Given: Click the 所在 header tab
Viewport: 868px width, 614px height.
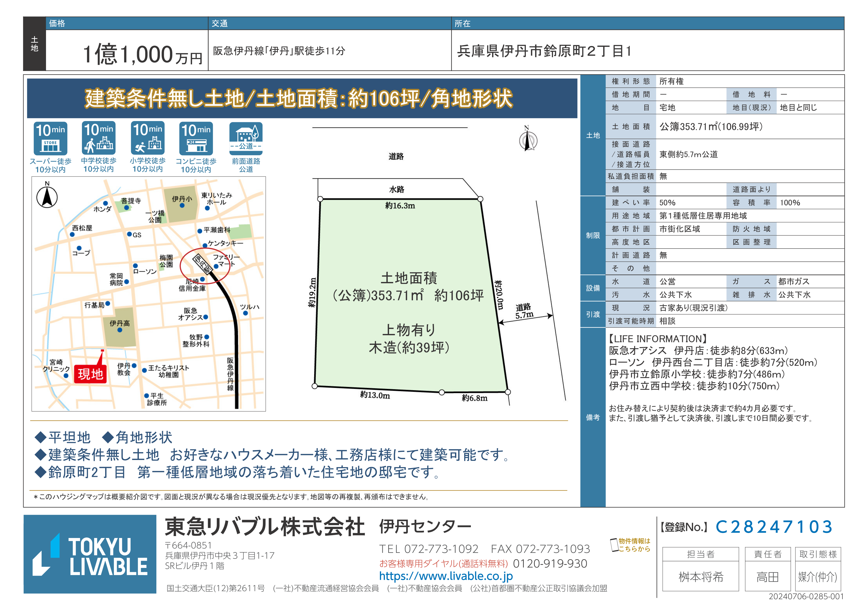Looking at the screenshot, I should pos(462,24).
